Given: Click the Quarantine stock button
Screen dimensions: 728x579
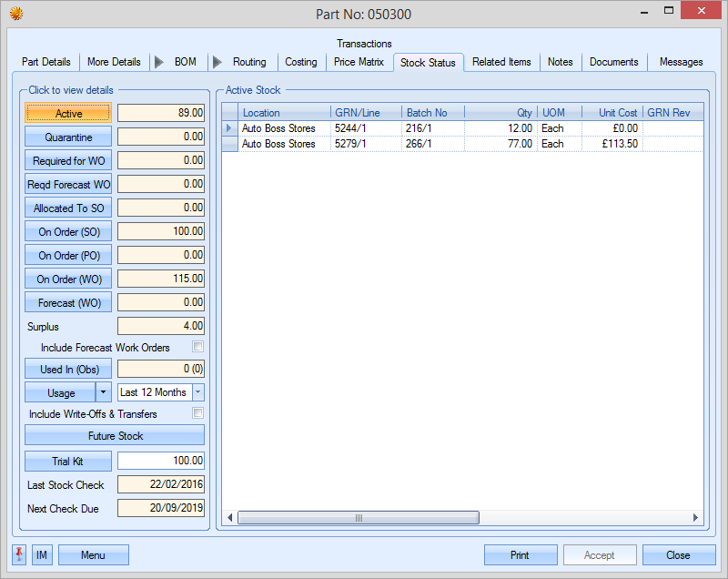Looking at the screenshot, I should tap(69, 137).
